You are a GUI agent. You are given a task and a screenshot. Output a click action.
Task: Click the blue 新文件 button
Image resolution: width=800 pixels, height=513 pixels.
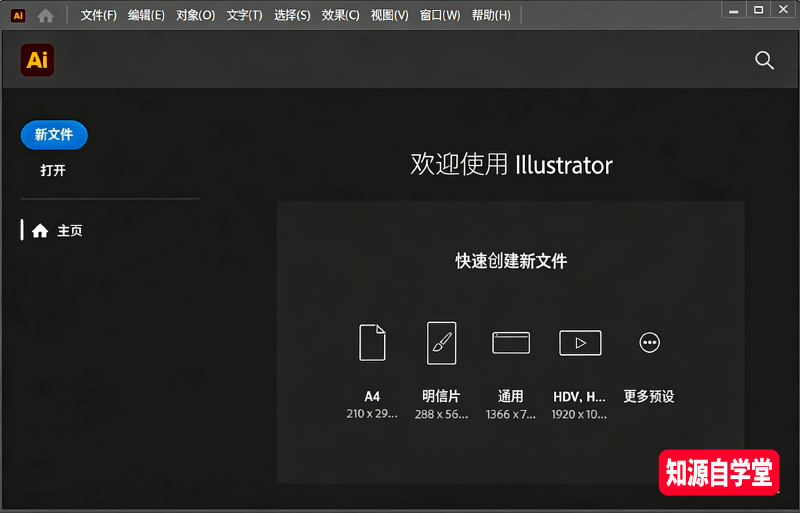pyautogui.click(x=54, y=135)
